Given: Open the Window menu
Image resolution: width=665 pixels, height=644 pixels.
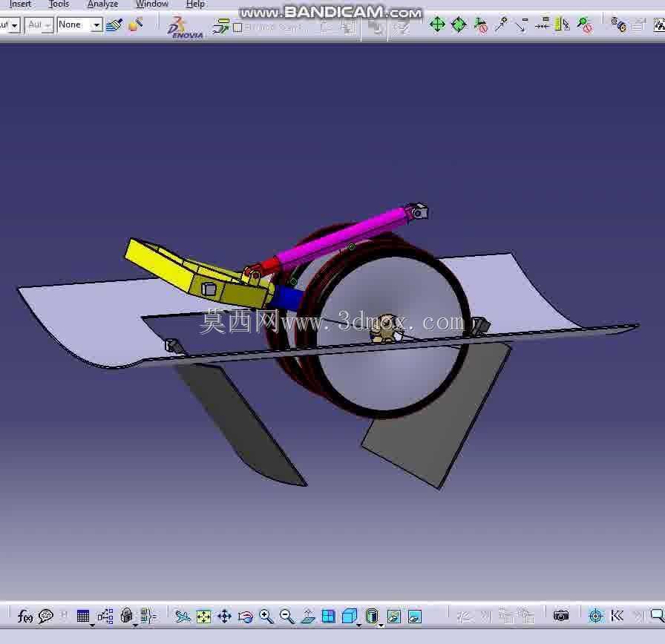Looking at the screenshot, I should pos(152,4).
